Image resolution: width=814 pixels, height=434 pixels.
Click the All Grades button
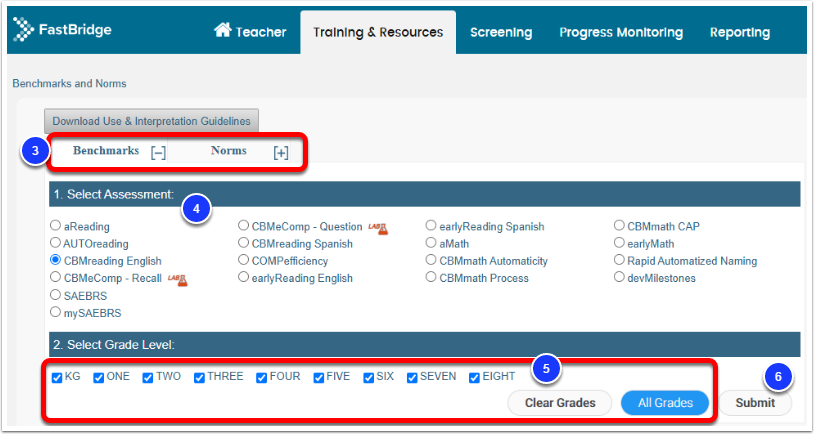[x=665, y=403]
